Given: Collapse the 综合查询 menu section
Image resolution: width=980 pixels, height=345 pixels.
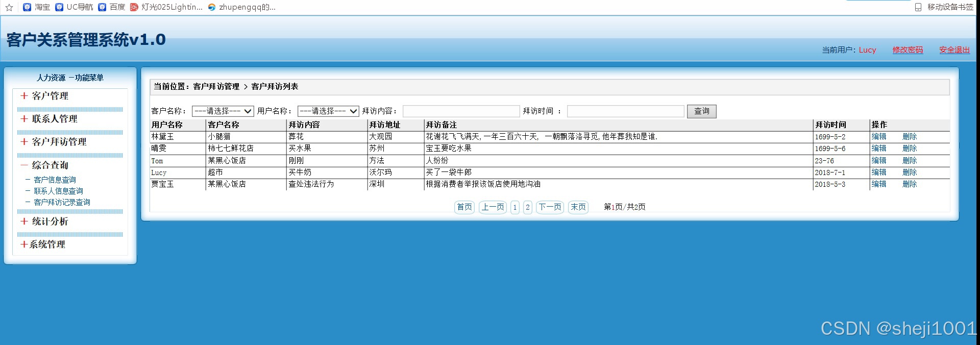Looking at the screenshot, I should [44, 165].
